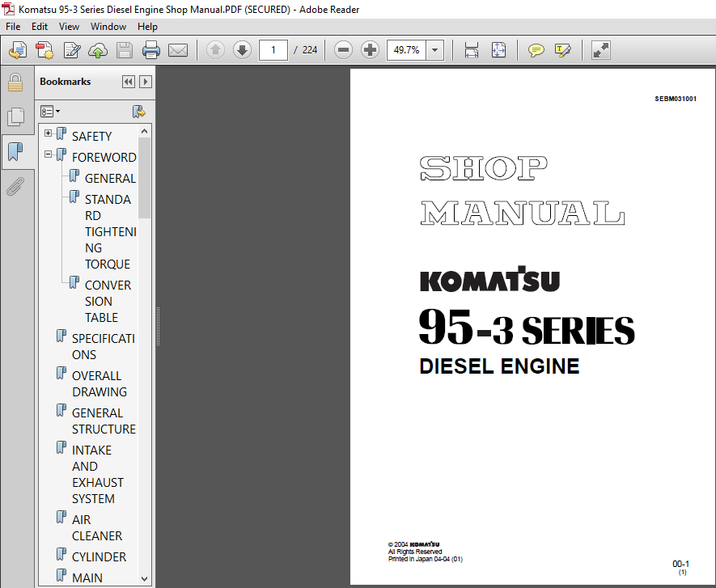The image size is (716, 588).
Task: Open the View menu
Action: (69, 27)
